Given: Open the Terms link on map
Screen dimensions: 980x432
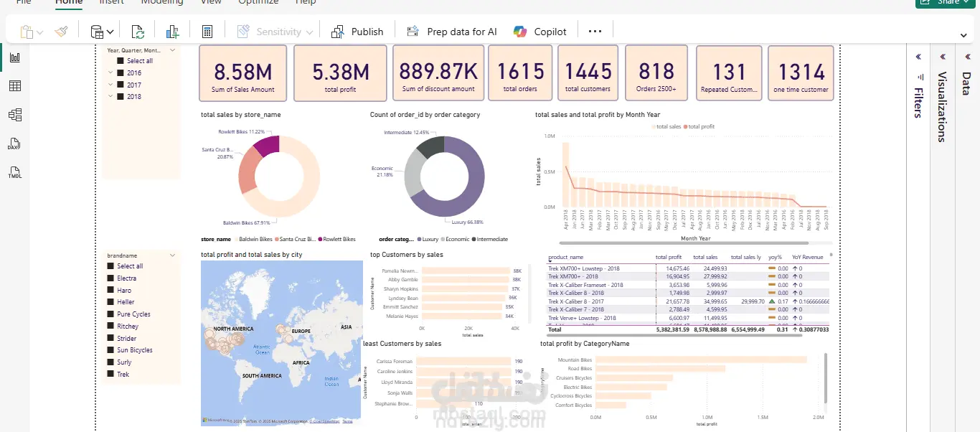Looking at the screenshot, I should coord(347,421).
